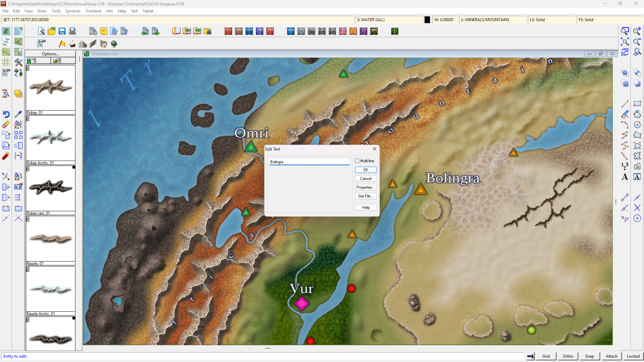
Task: Select the plain letter A Text tool
Action: click(x=625, y=177)
